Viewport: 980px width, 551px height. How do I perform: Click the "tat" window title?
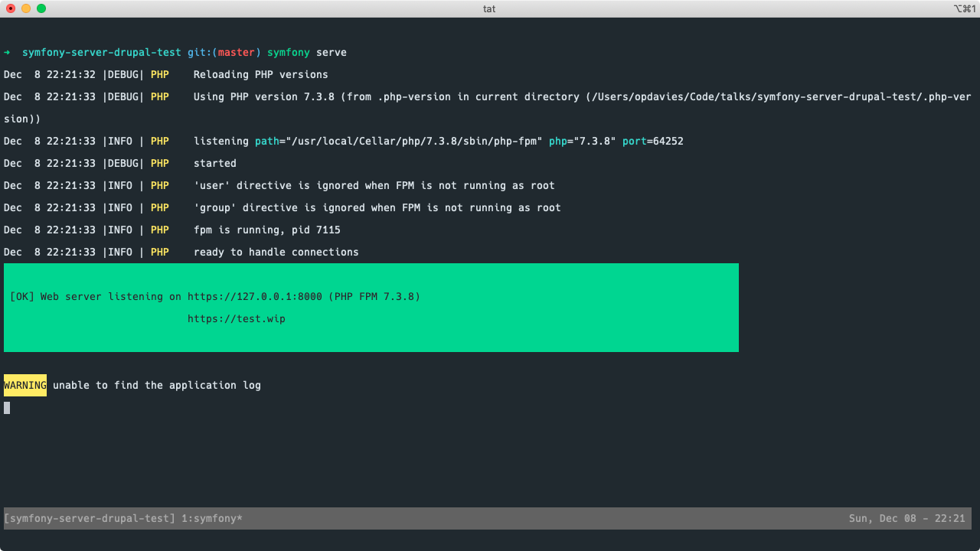(x=490, y=8)
